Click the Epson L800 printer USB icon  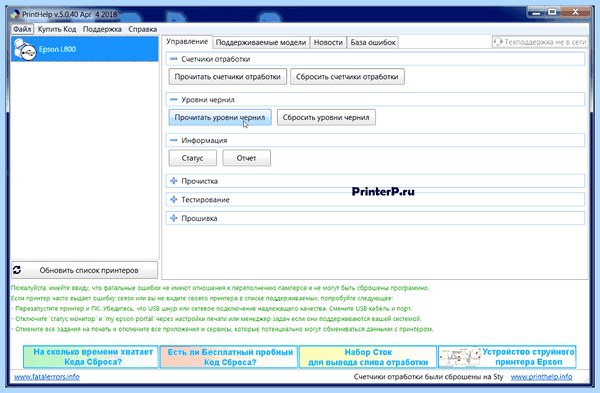pyautogui.click(x=24, y=49)
